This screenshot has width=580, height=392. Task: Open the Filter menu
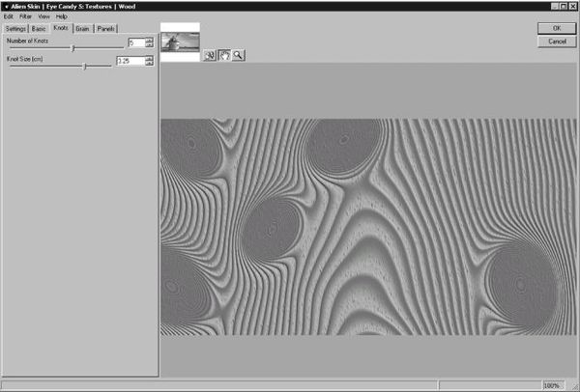[x=25, y=16]
